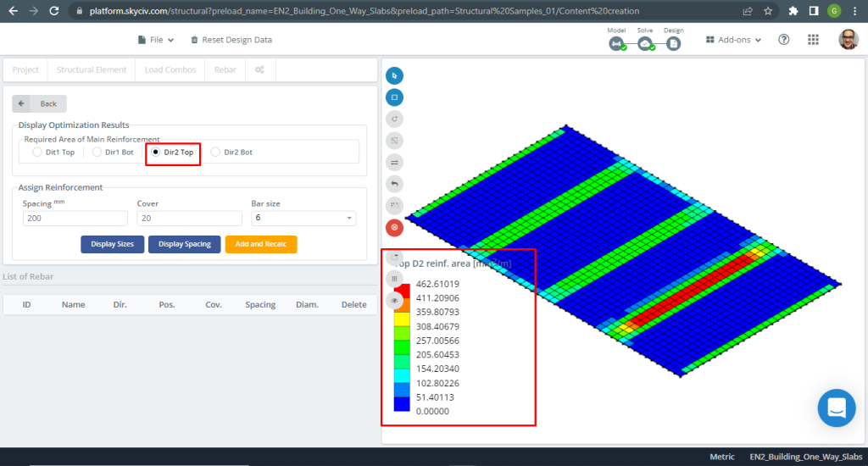Switch to the Load Combos tab
The image size is (868, 466).
(170, 69)
